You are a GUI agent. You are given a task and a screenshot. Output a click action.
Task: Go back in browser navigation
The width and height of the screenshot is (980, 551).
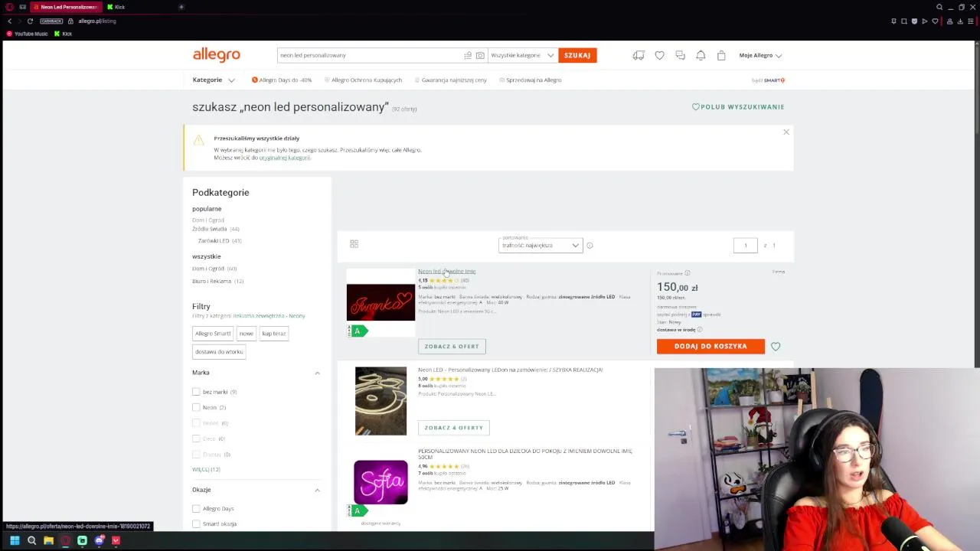tap(10, 21)
